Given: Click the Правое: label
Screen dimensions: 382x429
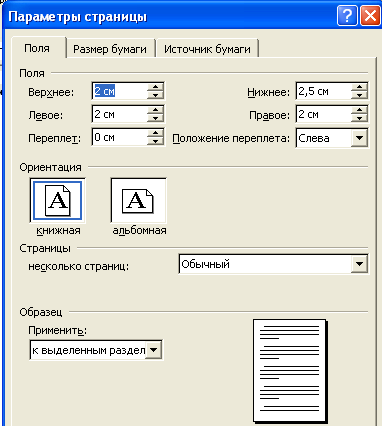Looking at the screenshot, I should point(270,115).
